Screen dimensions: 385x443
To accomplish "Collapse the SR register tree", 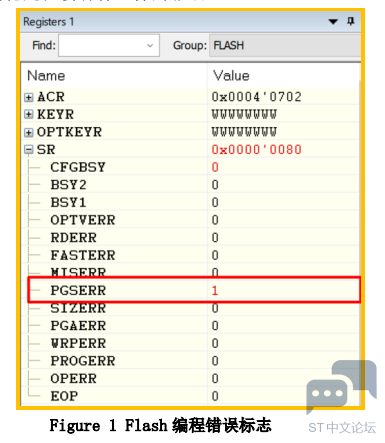I will click(29, 150).
